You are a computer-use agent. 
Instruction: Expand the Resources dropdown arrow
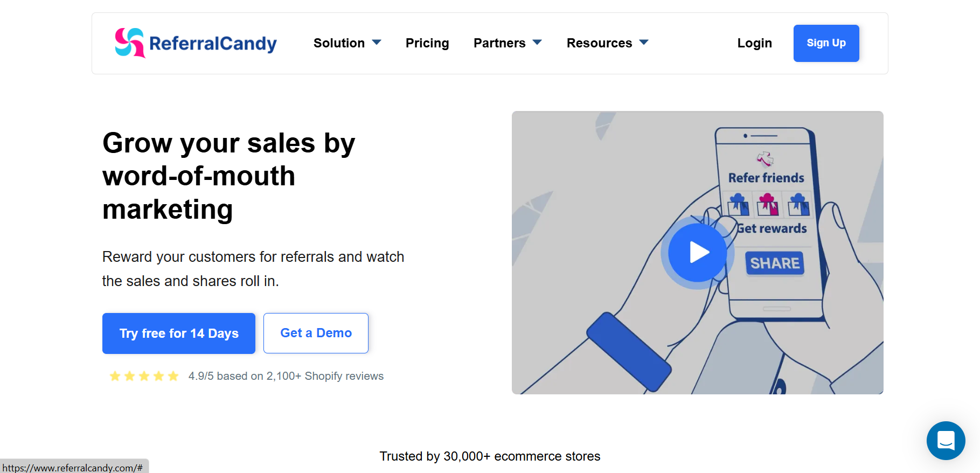coord(644,43)
